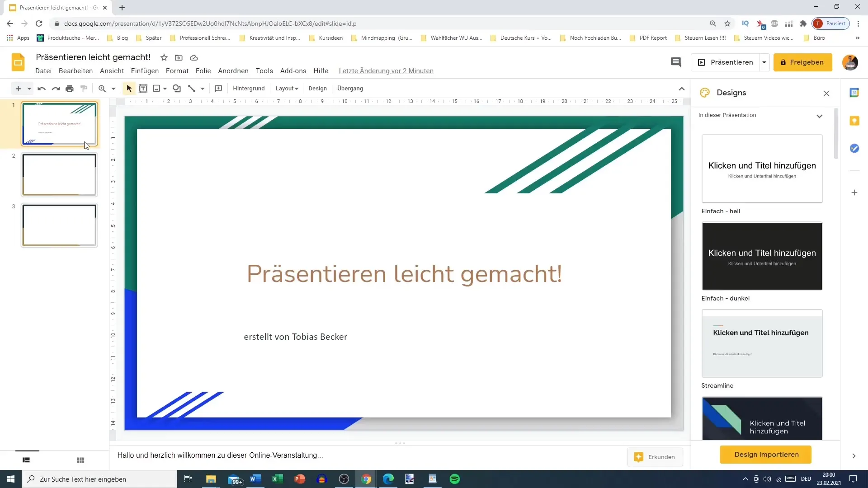The image size is (868, 488).
Task: Click the cloud save status icon
Action: (193, 58)
